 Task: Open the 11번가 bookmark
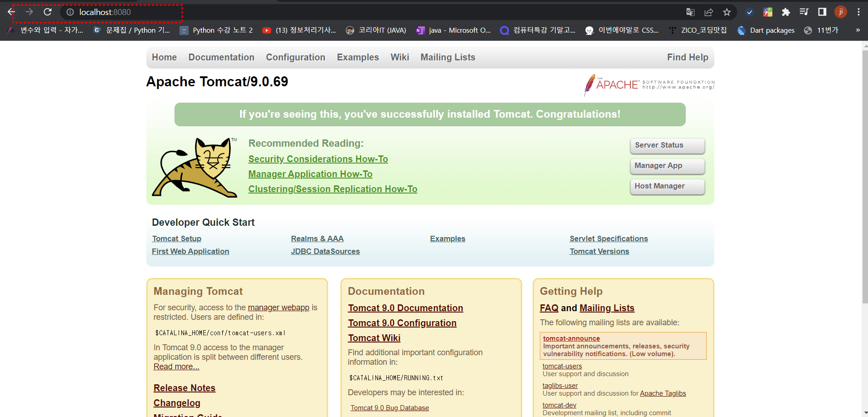[821, 30]
